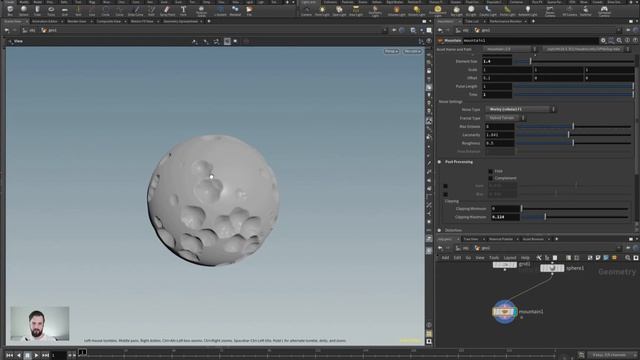Adjust the Max Octaves slider
Viewport: 640px width, 360px height.
tap(573, 127)
